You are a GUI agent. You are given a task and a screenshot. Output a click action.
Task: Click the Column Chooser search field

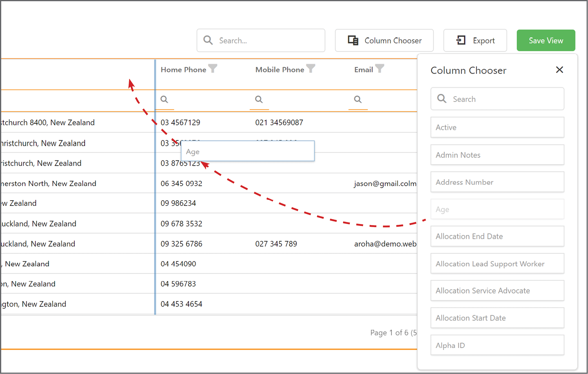pos(503,99)
